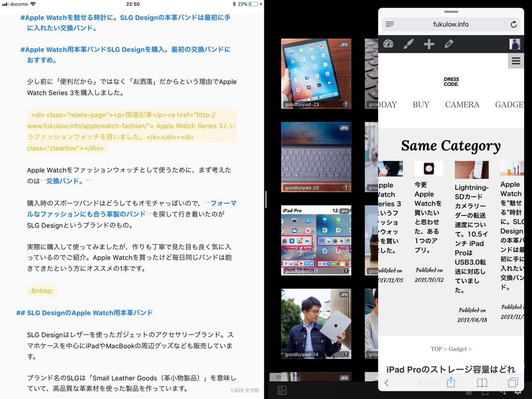This screenshot has width=532, height=399.
Task: Tap the Safari share icon
Action: coord(451,382)
